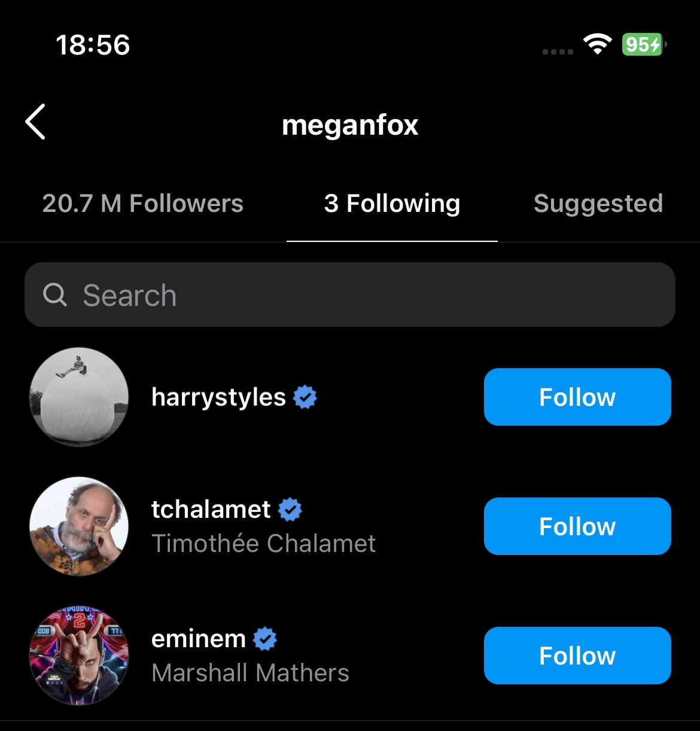Select the 3 Following tab

click(392, 204)
